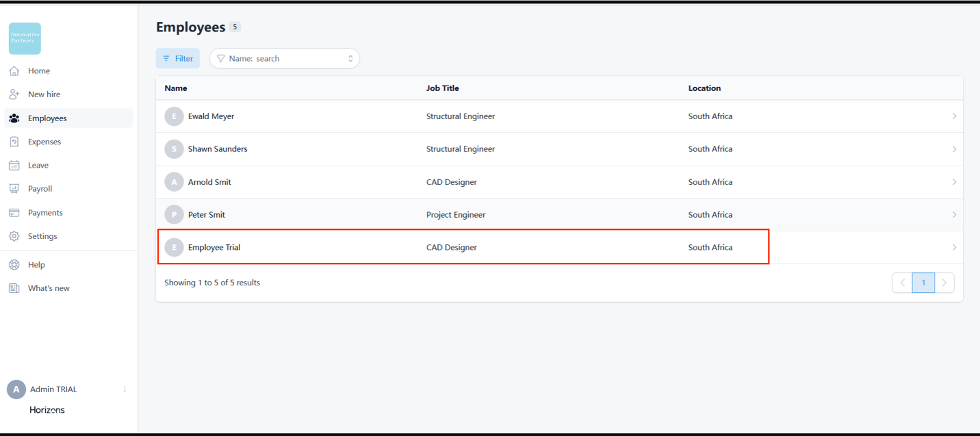Open Admin TRIAL three-dot menu
This screenshot has width=980, height=436.
tap(125, 389)
